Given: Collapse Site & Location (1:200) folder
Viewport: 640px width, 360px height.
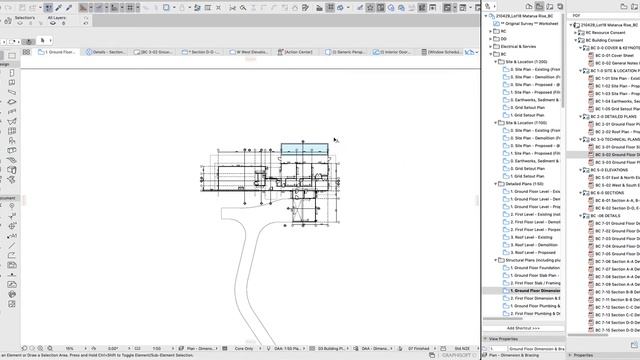Looking at the screenshot, I should pyautogui.click(x=496, y=62).
